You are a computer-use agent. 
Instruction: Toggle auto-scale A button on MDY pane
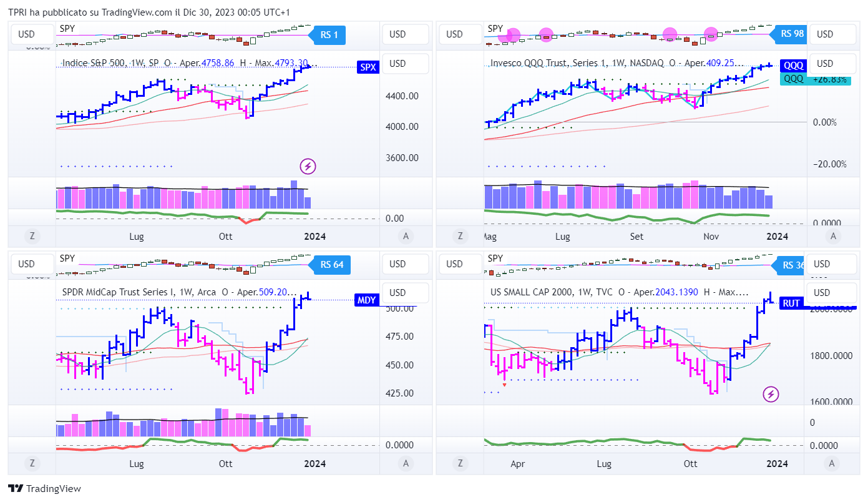[406, 463]
